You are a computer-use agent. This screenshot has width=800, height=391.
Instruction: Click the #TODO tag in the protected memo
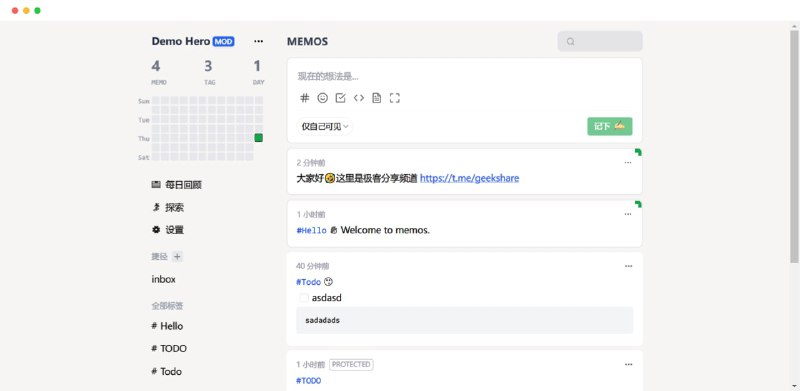[309, 381]
